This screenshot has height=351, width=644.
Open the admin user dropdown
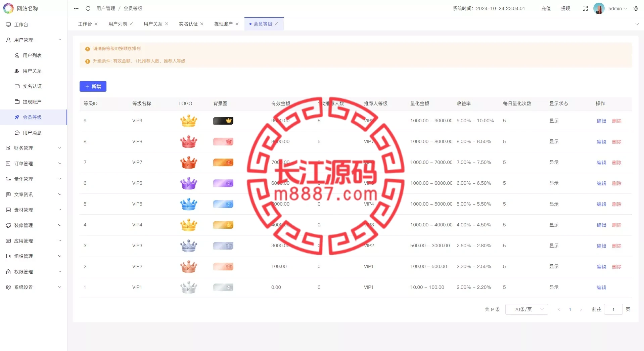coord(618,8)
